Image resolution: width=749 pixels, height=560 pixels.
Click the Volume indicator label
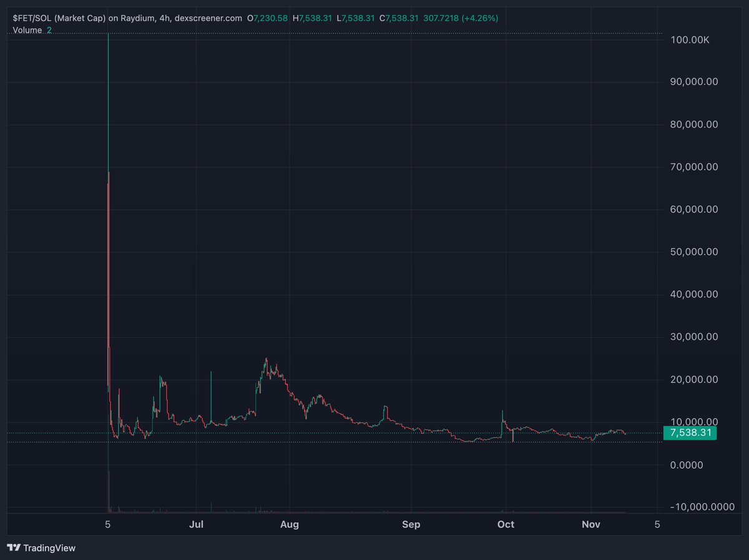[x=27, y=30]
